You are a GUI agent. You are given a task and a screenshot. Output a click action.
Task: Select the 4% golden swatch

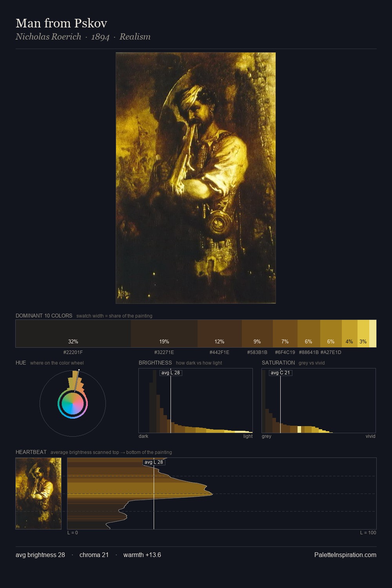click(349, 334)
